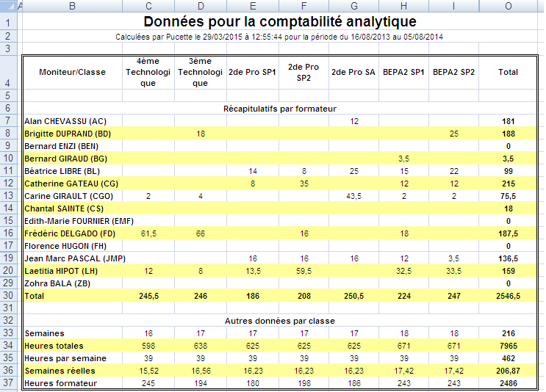This screenshot has width=546, height=392.
Task: Click the 'Total' column header cell
Action: 508,72
